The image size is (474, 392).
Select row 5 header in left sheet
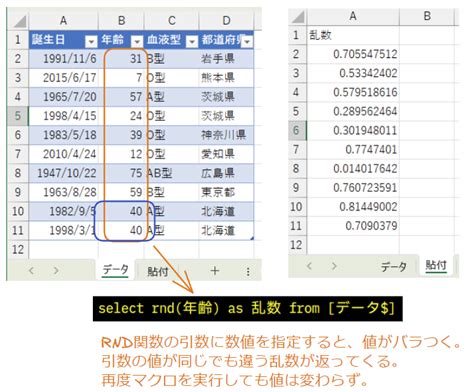(x=18, y=116)
